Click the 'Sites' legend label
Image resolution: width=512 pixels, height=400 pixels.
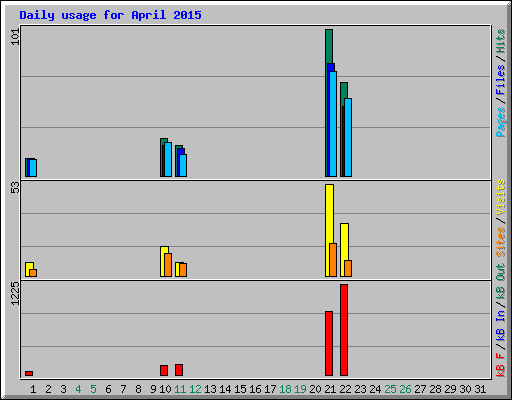point(501,242)
